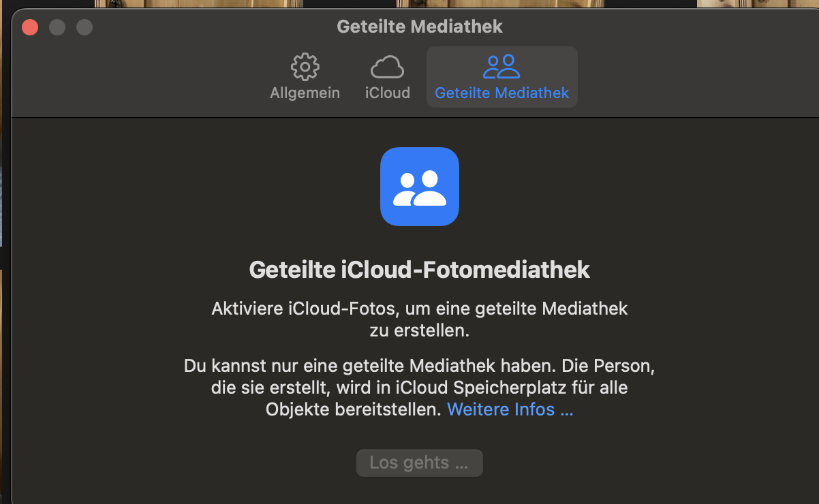Open the Allgemein gear icon

305,67
